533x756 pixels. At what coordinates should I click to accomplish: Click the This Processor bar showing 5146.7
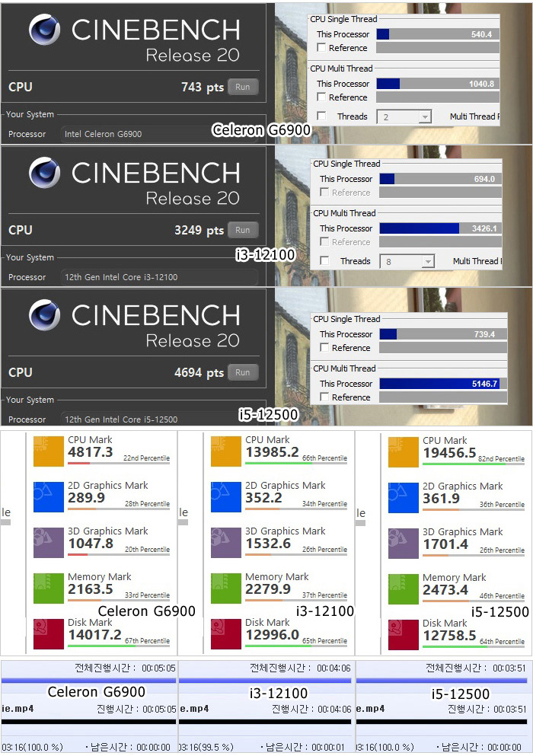[x=443, y=384]
